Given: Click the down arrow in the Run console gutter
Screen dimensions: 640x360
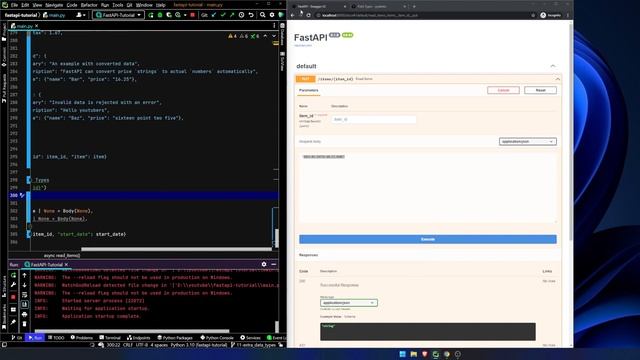Looking at the screenshot, I should click(24, 285).
